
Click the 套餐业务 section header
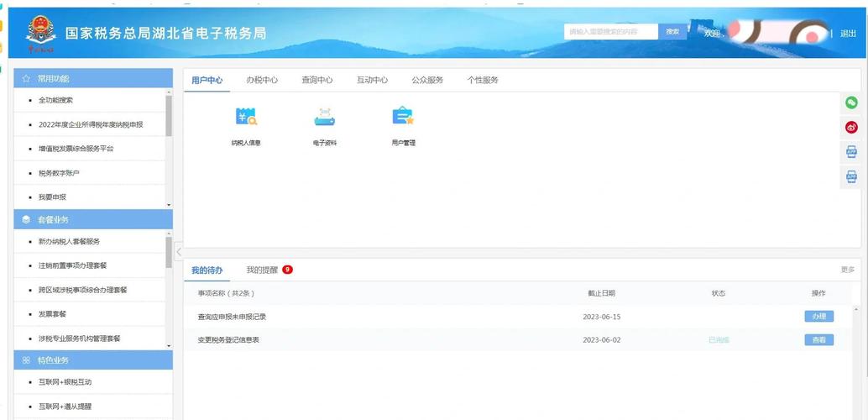click(x=93, y=219)
